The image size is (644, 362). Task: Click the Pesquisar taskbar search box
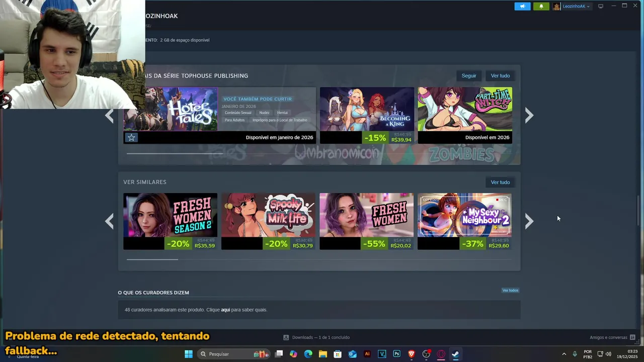[233, 354]
